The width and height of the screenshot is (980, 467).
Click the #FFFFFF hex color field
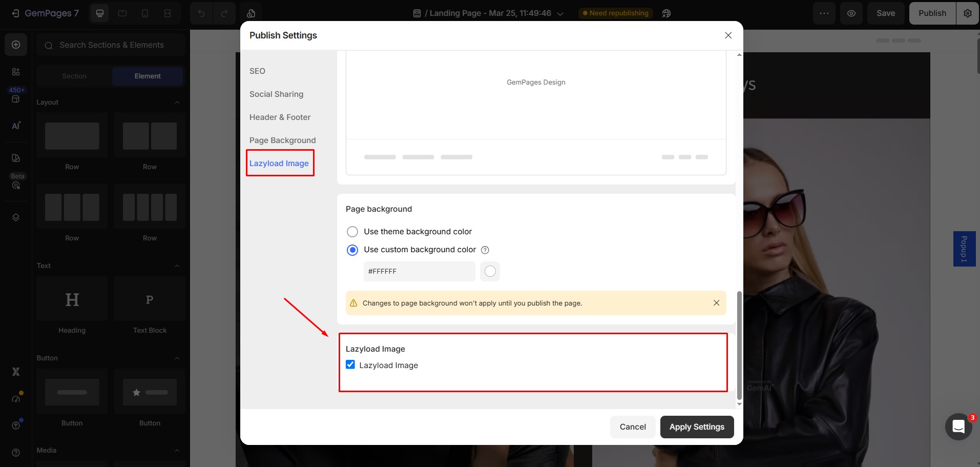coord(420,271)
